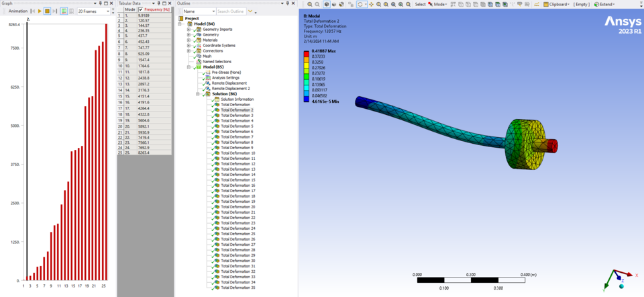Collapse the Model (B4) tree node

coord(180,24)
